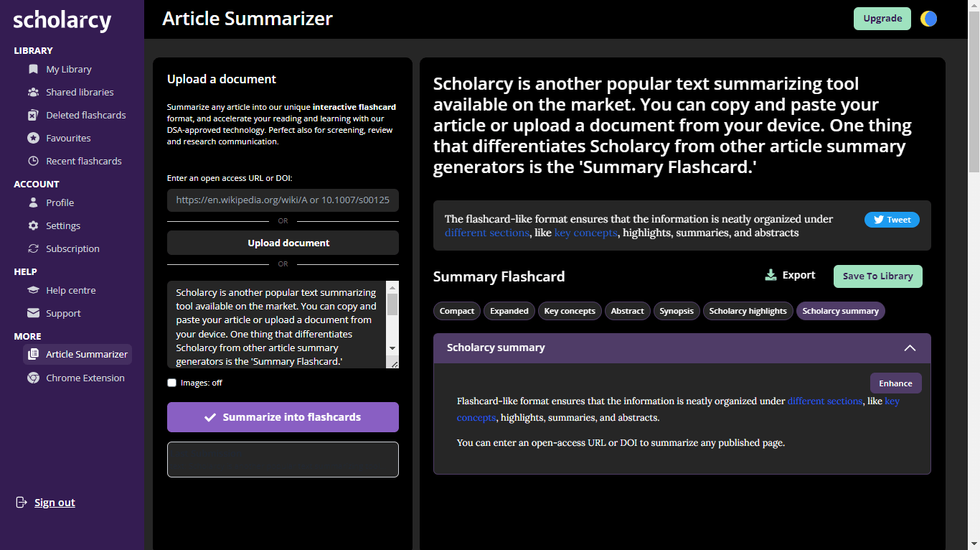Click the 'Summary Flashcard' heading
The width and height of the screenshot is (980, 550).
[499, 276]
